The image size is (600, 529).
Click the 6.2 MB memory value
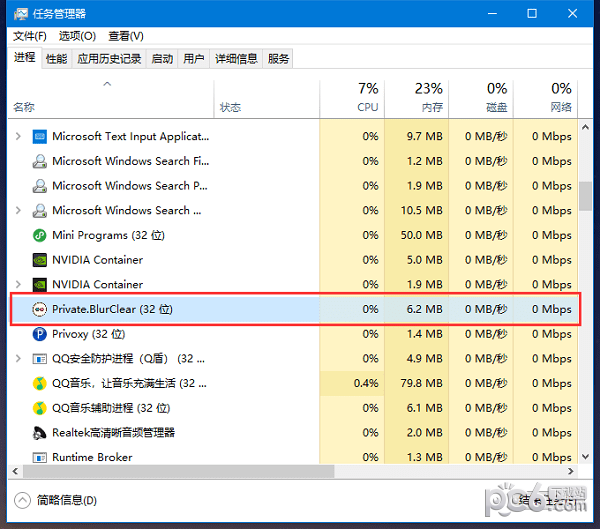425,309
